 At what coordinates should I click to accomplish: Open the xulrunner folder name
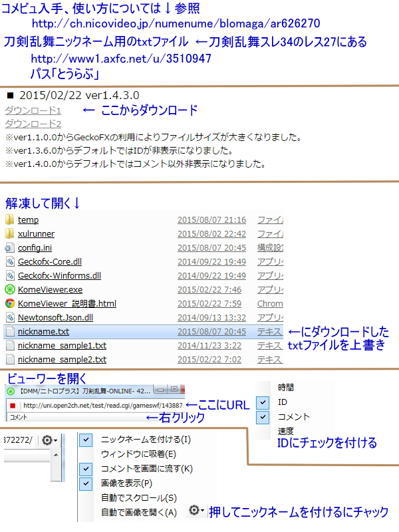coord(36,234)
